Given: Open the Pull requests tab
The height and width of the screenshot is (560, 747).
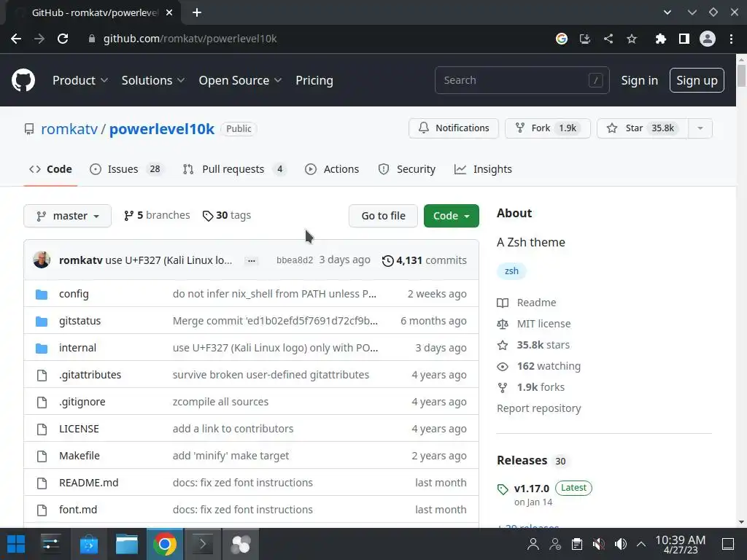Looking at the screenshot, I should (235, 169).
